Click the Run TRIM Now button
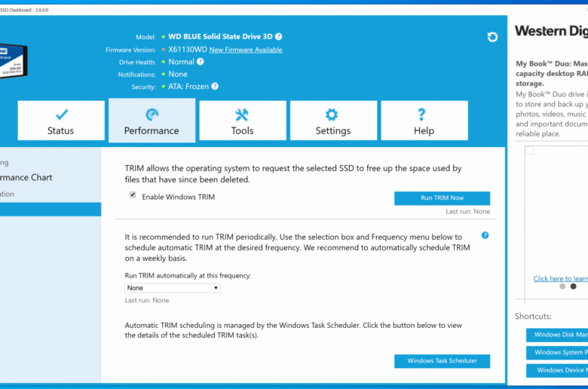 click(442, 198)
